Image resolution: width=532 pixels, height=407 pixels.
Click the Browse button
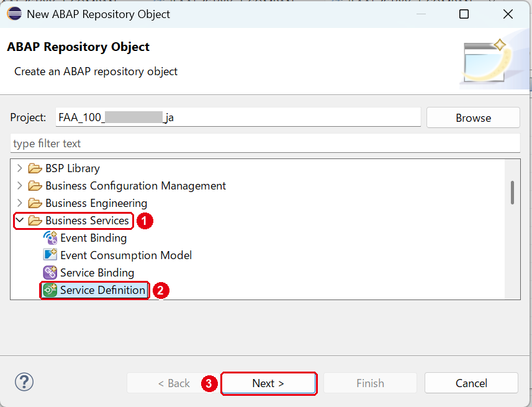(x=473, y=117)
